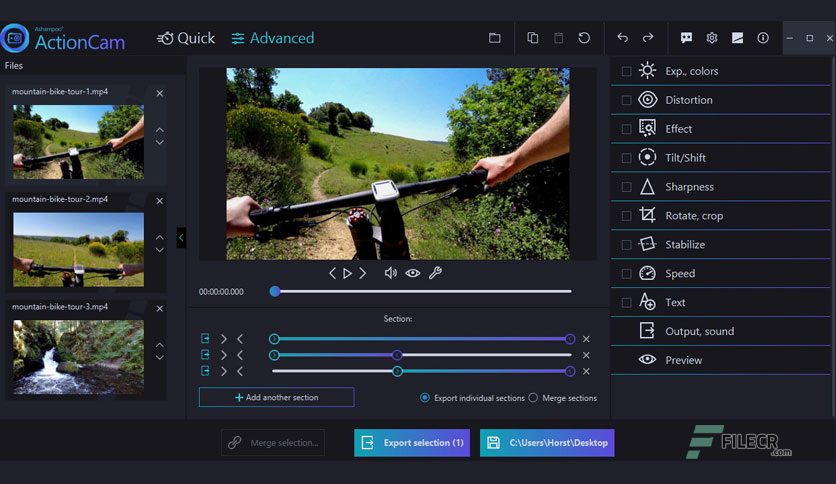The width and height of the screenshot is (836, 484).
Task: Move mountain-bike-tour-1.mp4 down in list
Action: 159,142
